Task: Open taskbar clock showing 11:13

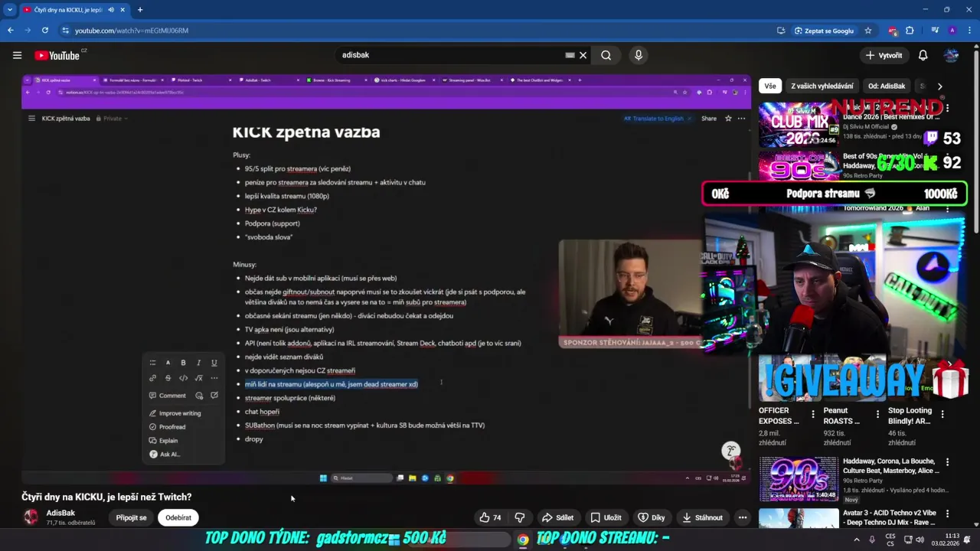Action: pyautogui.click(x=946, y=540)
